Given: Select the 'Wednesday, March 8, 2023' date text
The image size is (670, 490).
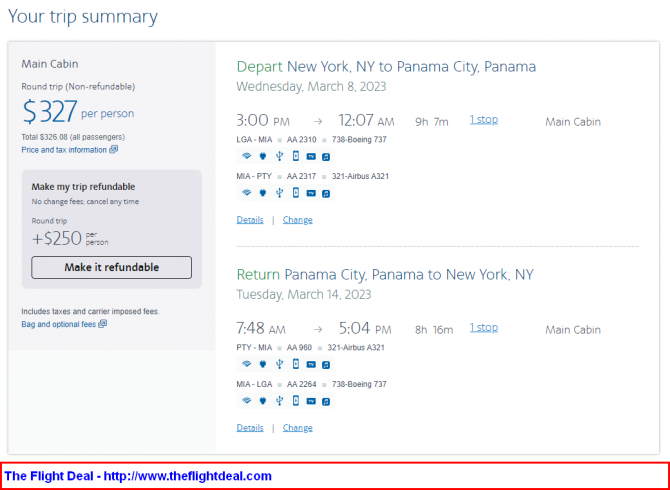Looking at the screenshot, I should coord(311,86).
